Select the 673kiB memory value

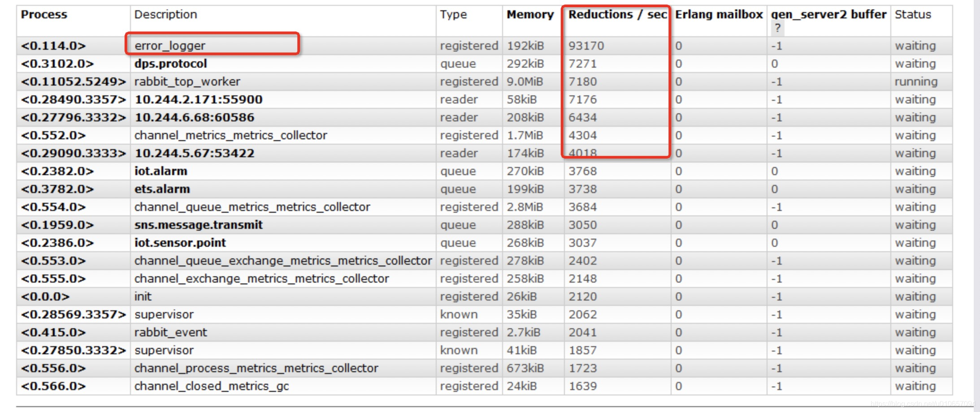tap(525, 368)
